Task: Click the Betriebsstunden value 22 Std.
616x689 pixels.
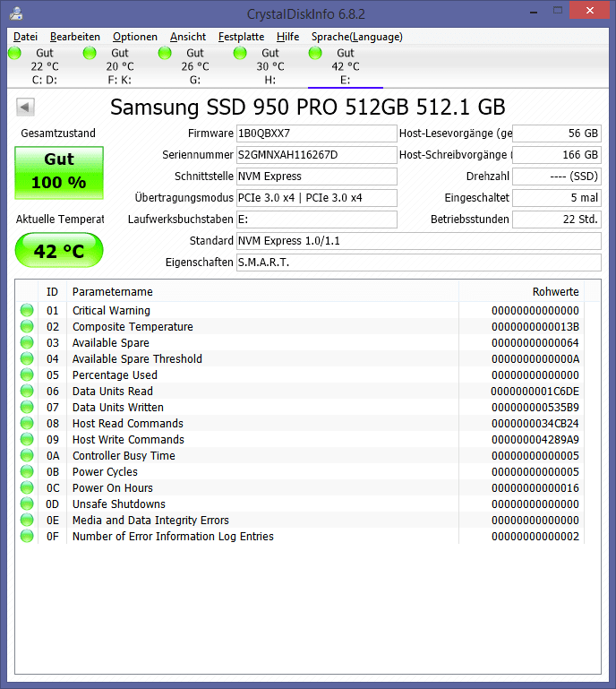Action: coord(557,220)
